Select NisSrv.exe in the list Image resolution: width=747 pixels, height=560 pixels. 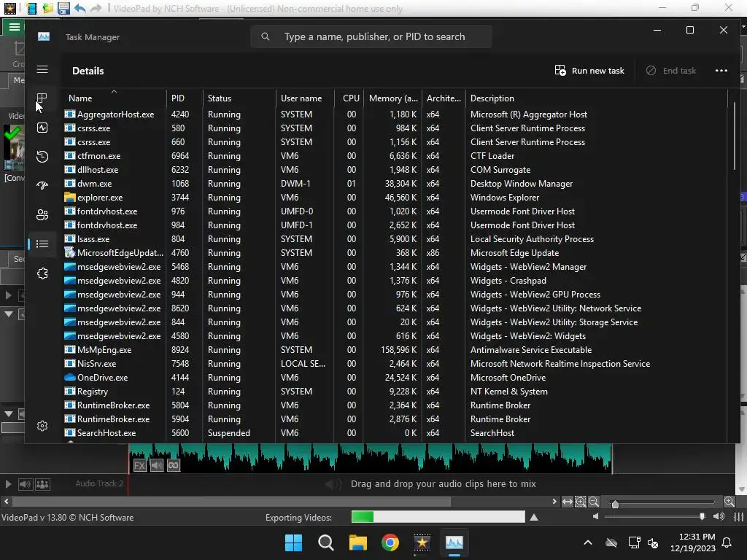click(x=395, y=363)
